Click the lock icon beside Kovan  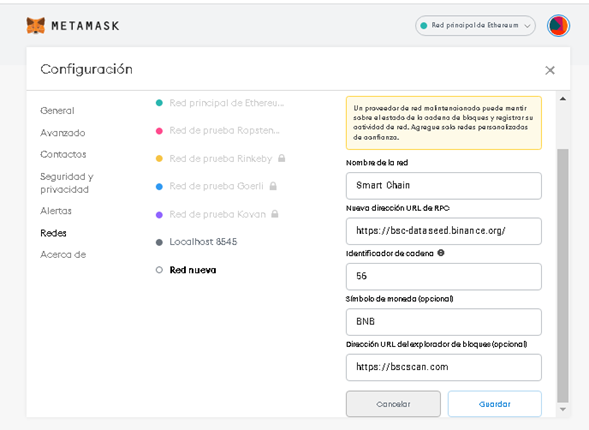click(275, 214)
